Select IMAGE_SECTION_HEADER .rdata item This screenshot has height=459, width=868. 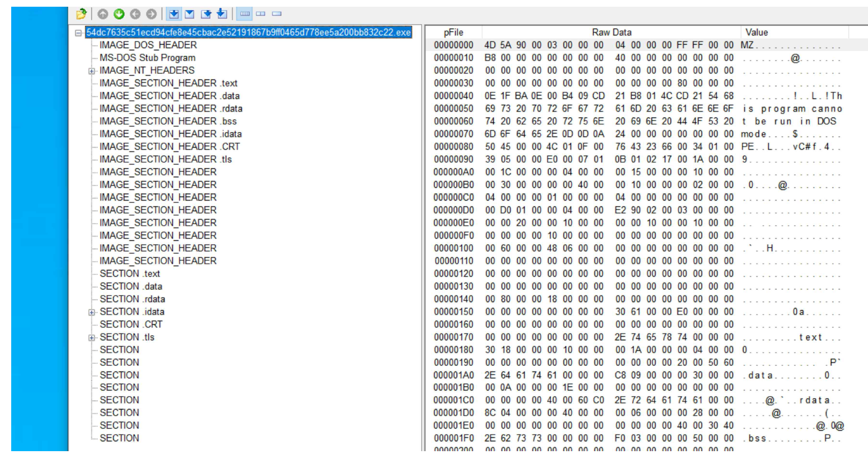[171, 109]
